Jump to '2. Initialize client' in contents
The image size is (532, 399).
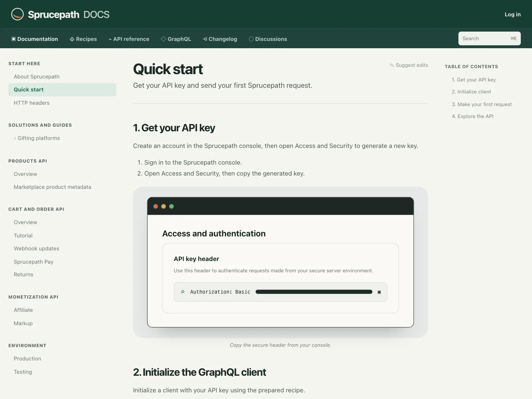[x=471, y=92]
